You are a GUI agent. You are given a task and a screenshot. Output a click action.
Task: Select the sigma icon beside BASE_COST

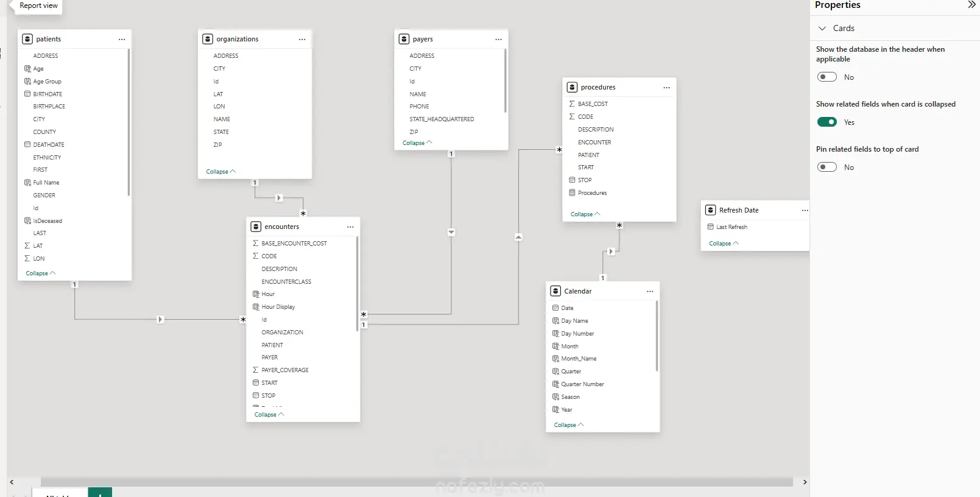tap(572, 104)
